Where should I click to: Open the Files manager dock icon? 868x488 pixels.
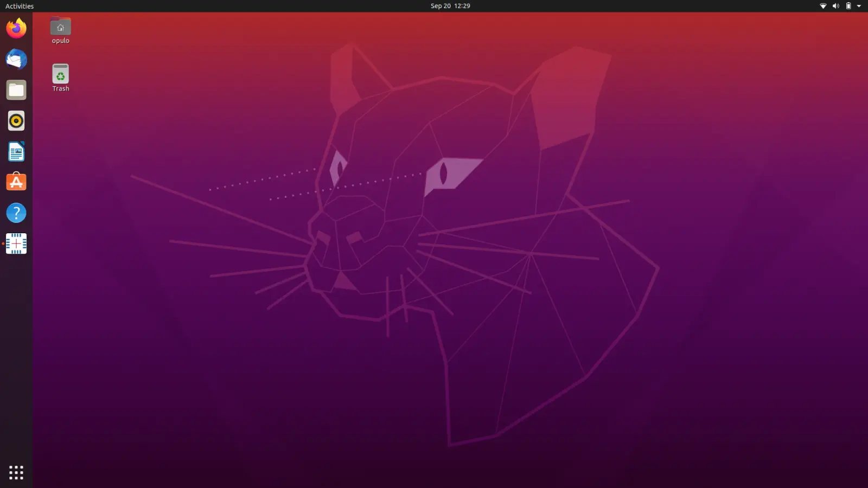[x=16, y=90]
